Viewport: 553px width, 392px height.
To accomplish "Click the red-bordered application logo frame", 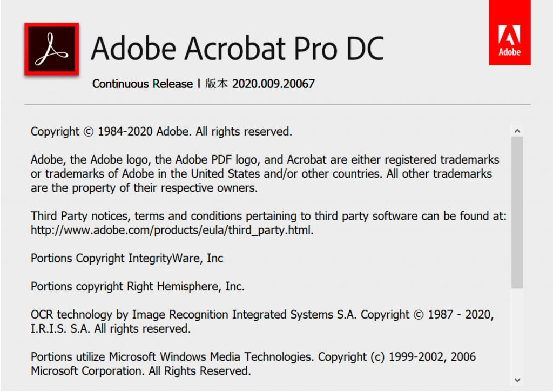I will coord(51,47).
